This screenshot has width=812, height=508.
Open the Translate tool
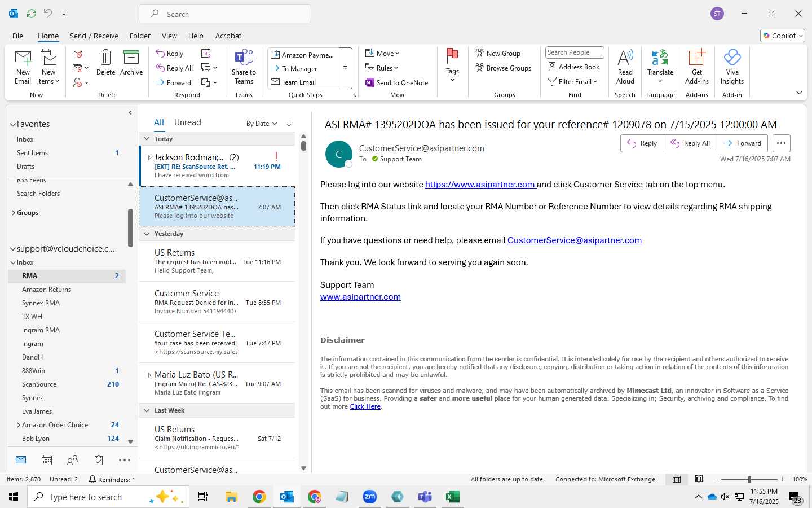point(660,67)
